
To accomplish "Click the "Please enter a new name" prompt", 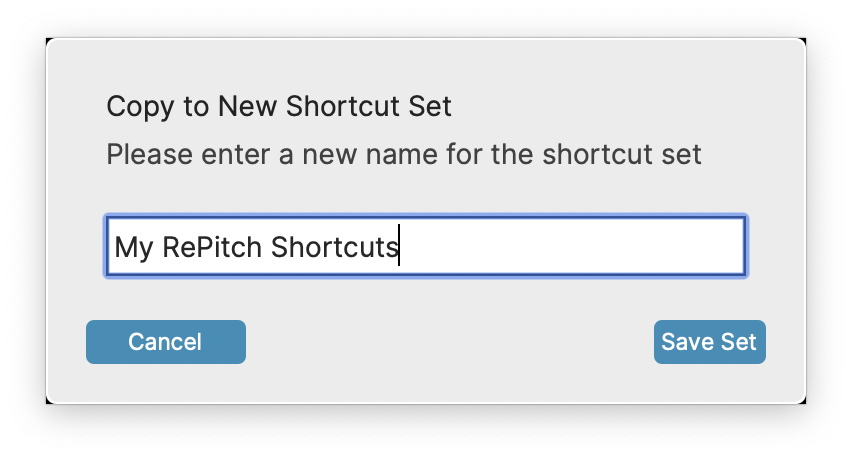I will [x=404, y=155].
